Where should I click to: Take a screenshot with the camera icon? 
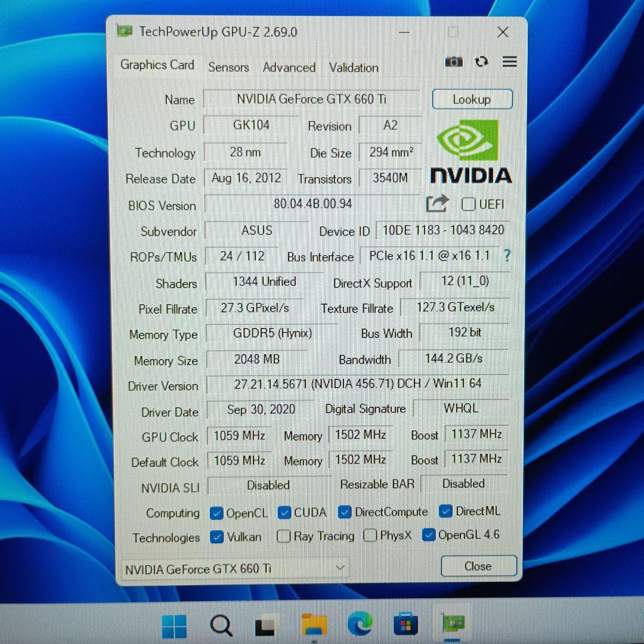(x=454, y=62)
